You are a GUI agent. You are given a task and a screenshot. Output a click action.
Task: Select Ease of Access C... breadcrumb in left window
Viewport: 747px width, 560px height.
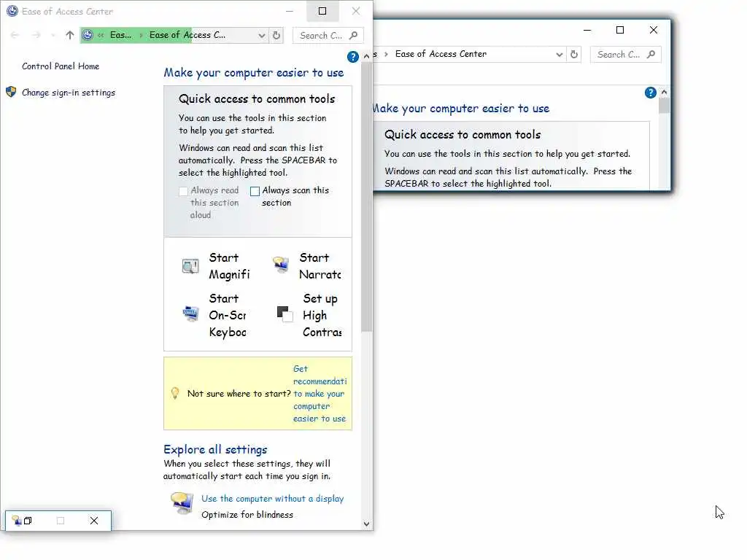187,35
